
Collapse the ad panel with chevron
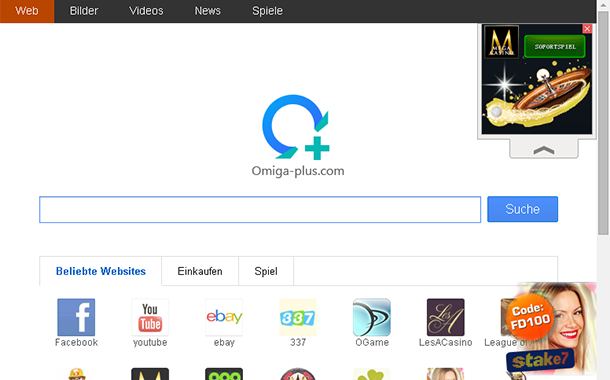544,150
